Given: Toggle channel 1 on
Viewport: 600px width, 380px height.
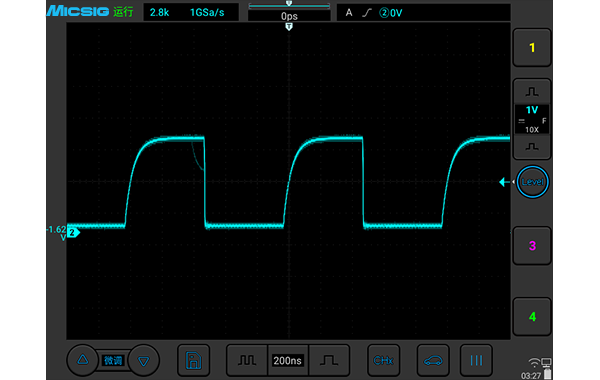Looking at the screenshot, I should (x=532, y=47).
